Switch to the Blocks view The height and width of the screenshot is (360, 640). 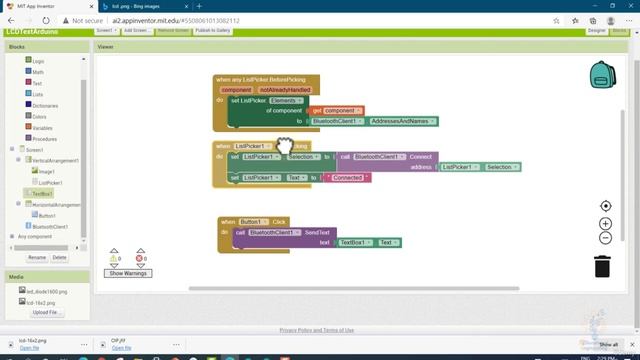[619, 31]
